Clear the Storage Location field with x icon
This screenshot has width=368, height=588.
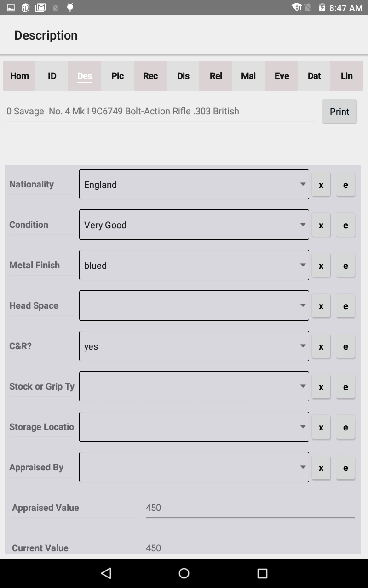(x=321, y=427)
